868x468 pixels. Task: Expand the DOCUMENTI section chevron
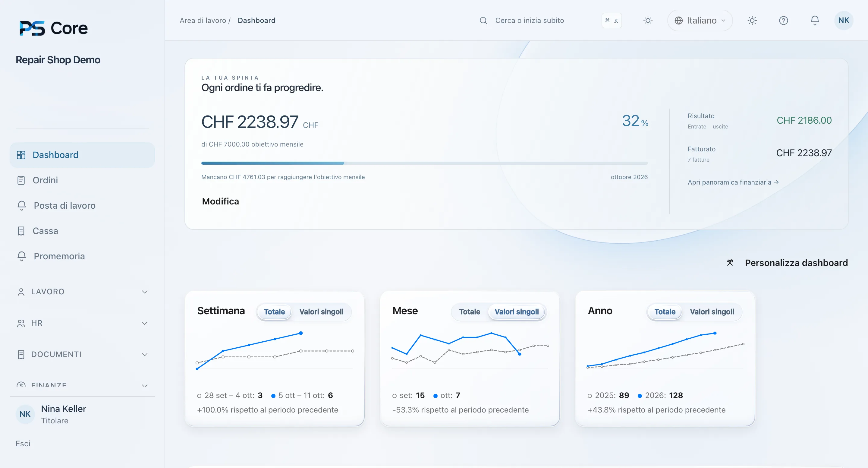[145, 354]
